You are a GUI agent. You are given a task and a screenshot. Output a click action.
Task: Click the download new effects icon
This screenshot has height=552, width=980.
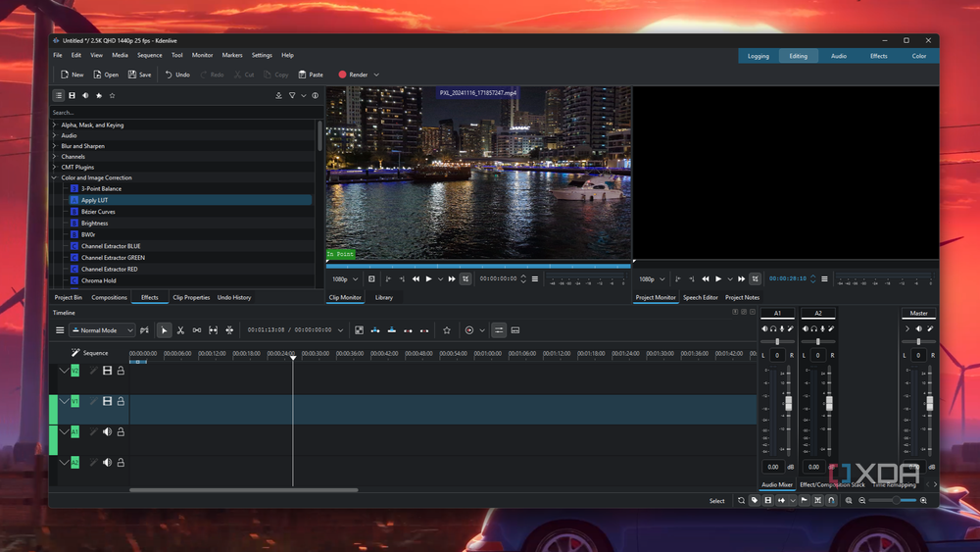(278, 96)
